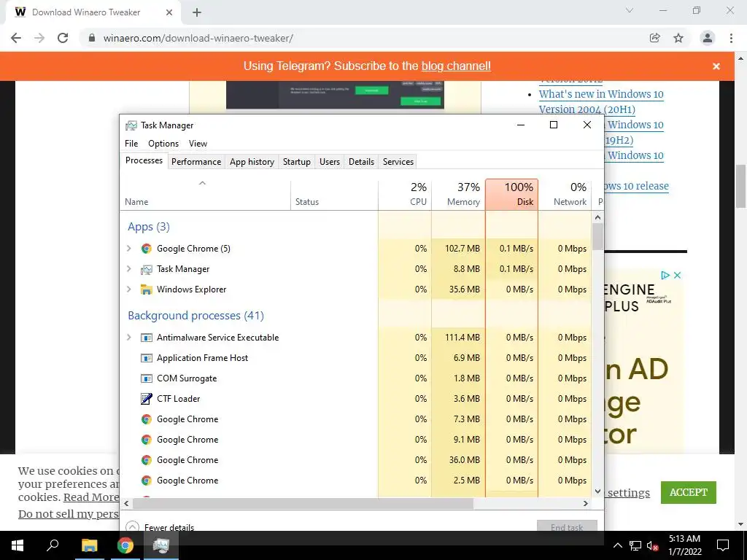Click the Windows Explorer process icon
The width and height of the screenshot is (747, 560).
(146, 289)
